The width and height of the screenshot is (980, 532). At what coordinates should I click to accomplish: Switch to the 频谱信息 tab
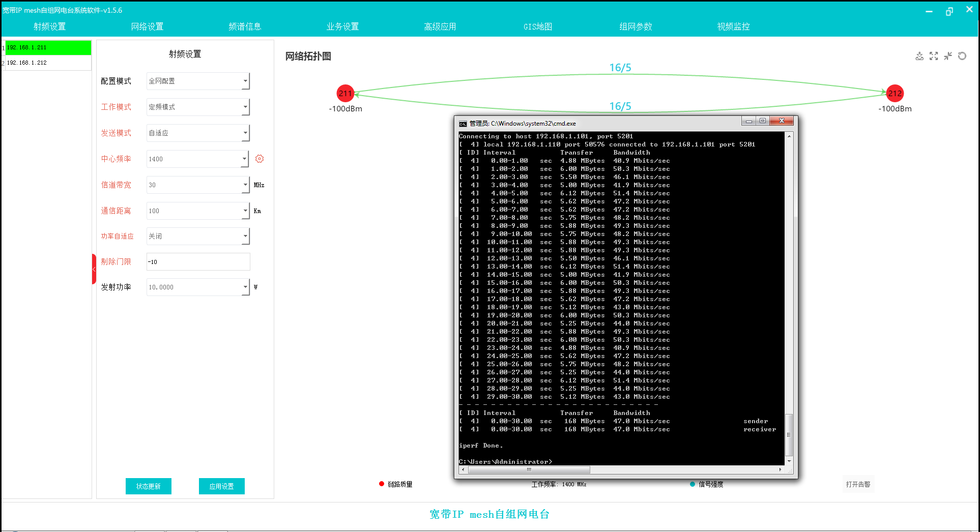pos(245,26)
